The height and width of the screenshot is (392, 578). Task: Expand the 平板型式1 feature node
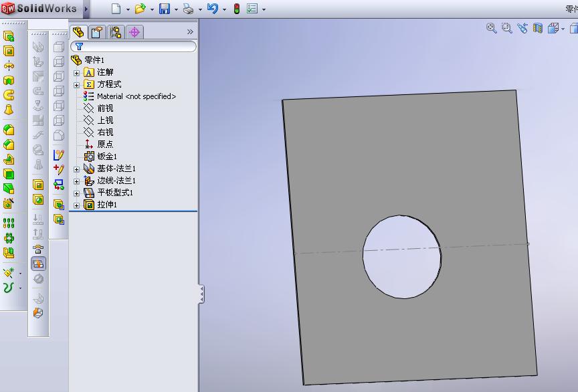77,193
